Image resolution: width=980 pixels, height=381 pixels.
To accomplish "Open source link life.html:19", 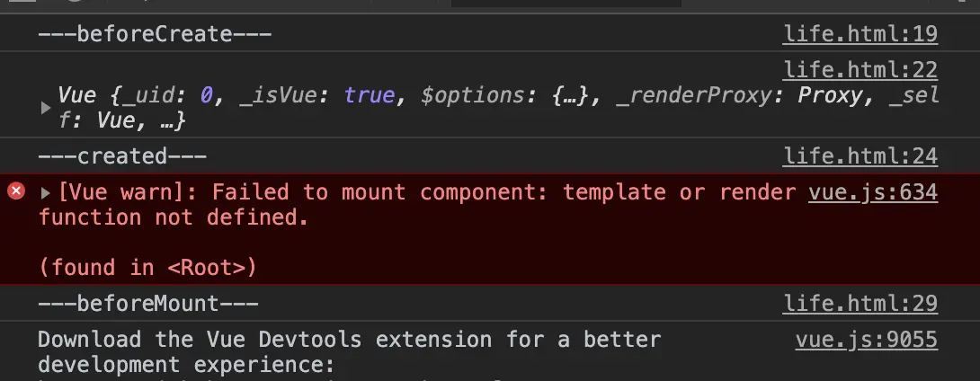I will click(860, 35).
